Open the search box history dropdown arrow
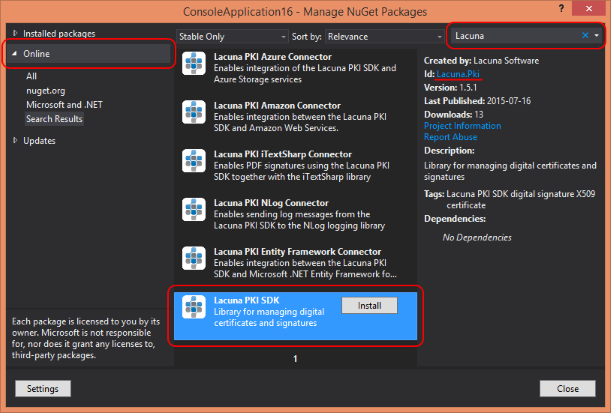Viewport: 611px width, 413px height. 597,35
